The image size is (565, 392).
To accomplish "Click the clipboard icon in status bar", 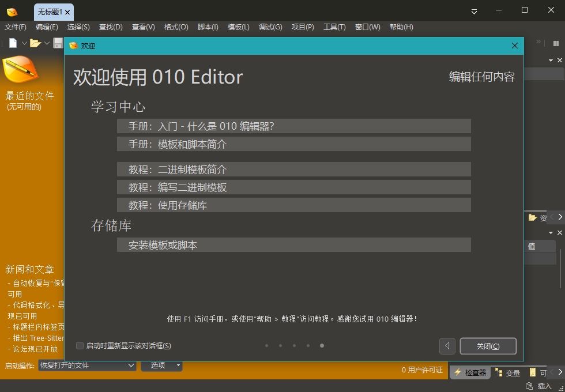I will click(529, 386).
